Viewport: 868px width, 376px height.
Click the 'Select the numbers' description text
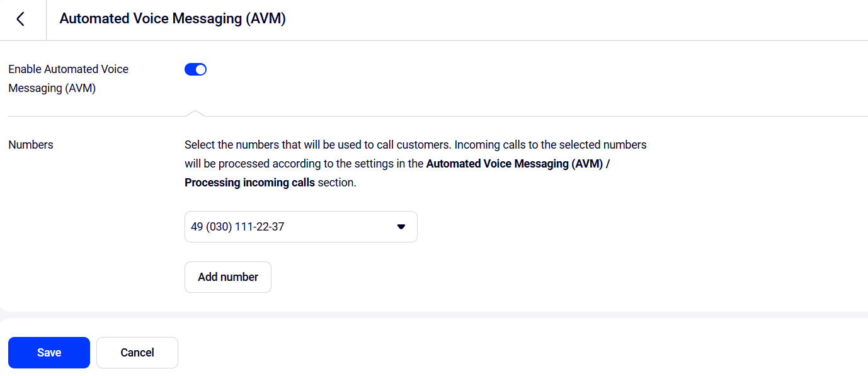(416, 164)
